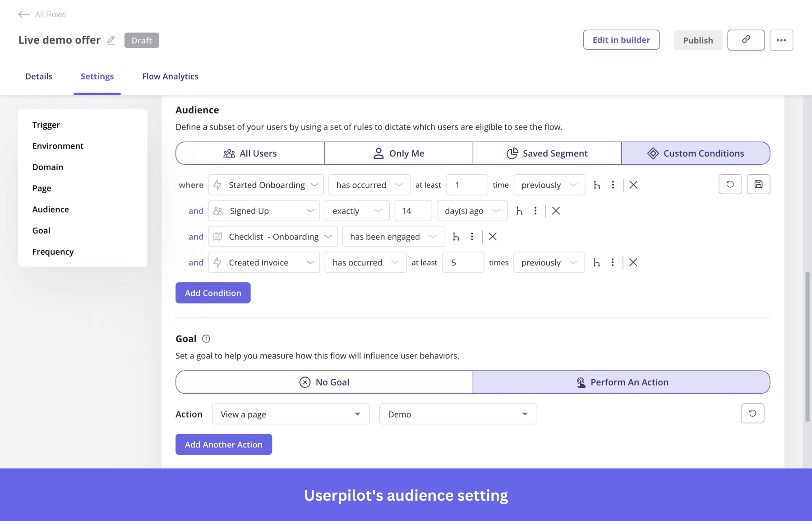Click Add Another Action

coord(223,444)
